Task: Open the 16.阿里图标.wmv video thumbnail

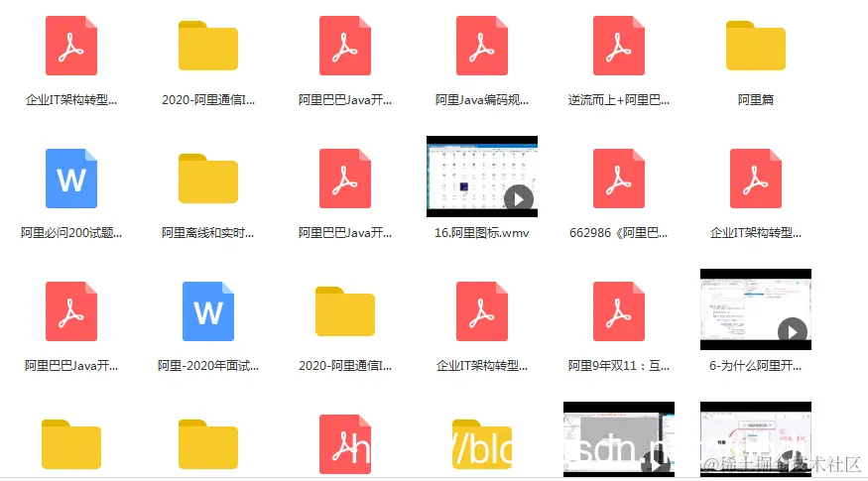Action: click(x=481, y=177)
